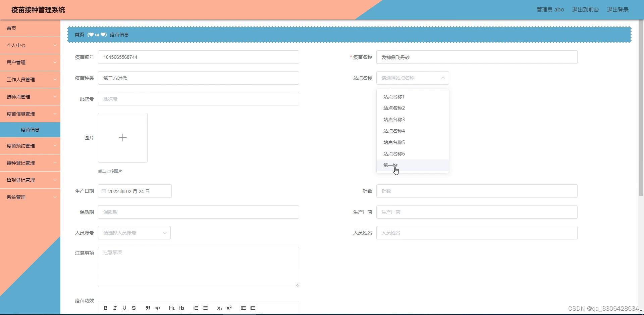Click 疫苗信息 in the breadcrumb bar

(x=119, y=35)
